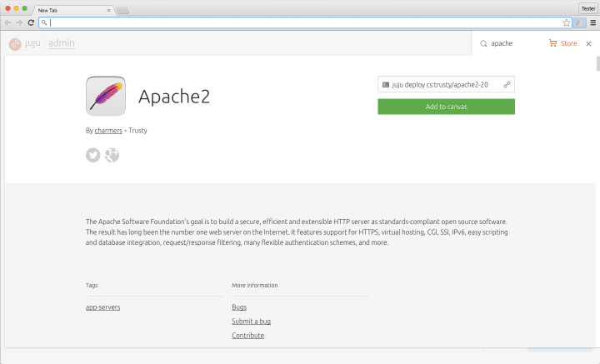Go back using browser back arrow
The width and height of the screenshot is (600, 364).
[x=7, y=23]
